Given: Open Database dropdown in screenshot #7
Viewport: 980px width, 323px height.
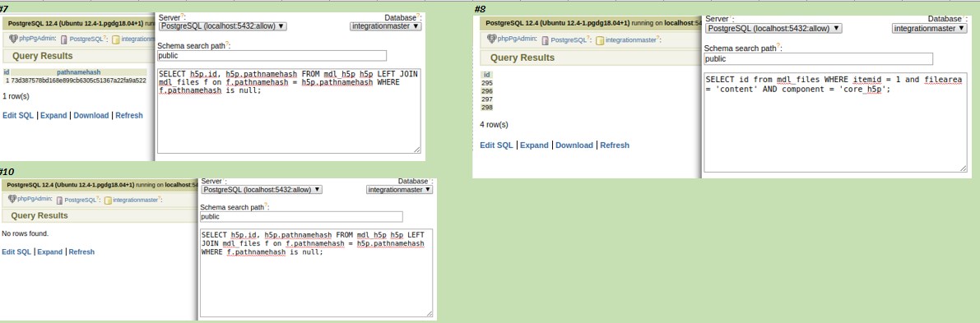Looking at the screenshot, I should pos(386,26).
